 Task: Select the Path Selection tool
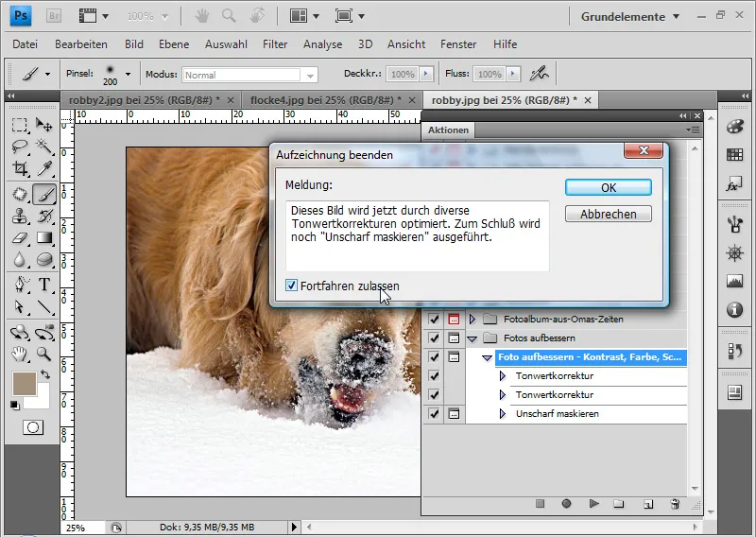20,307
